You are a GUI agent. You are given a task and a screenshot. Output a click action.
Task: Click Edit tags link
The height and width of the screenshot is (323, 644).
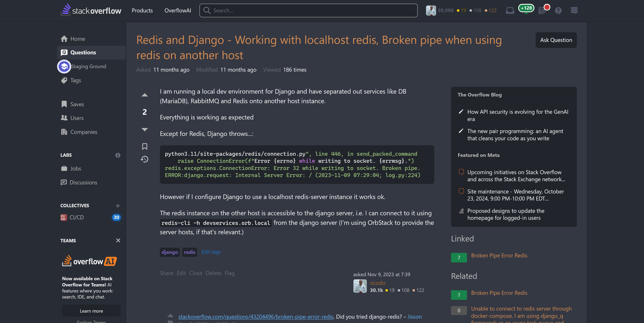tap(211, 252)
